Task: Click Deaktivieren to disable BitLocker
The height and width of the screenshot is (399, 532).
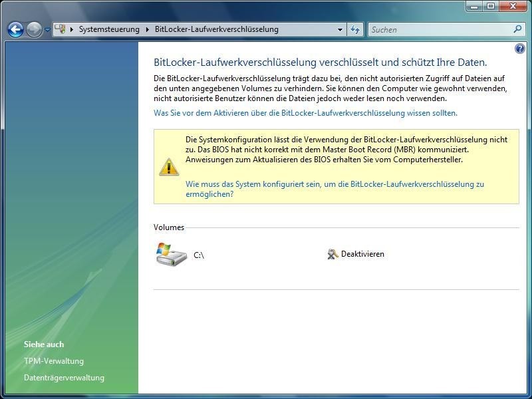Action: [x=364, y=253]
